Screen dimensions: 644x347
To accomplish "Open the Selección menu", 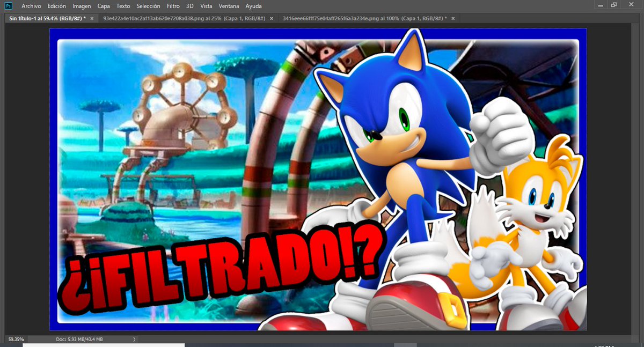I will (148, 6).
